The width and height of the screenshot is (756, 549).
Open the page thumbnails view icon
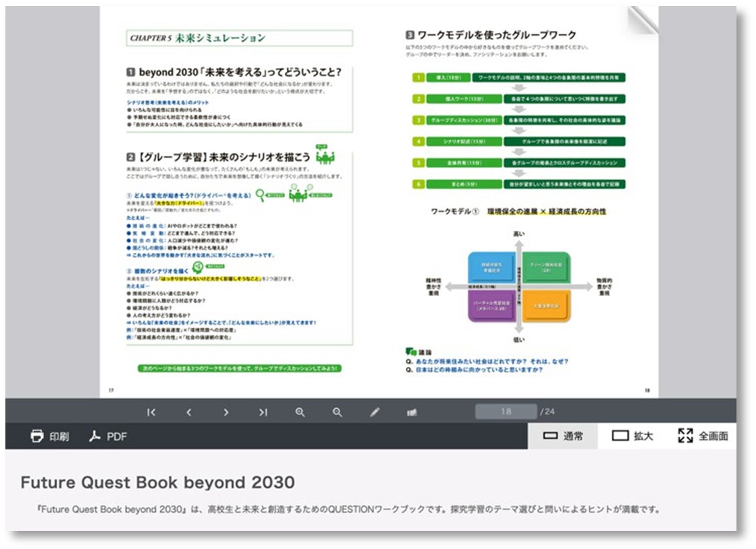[x=412, y=412]
